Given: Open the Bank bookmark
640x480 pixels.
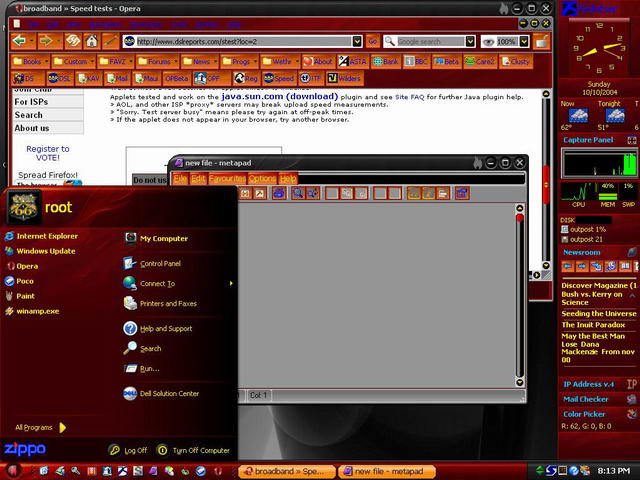Looking at the screenshot, I should [386, 61].
